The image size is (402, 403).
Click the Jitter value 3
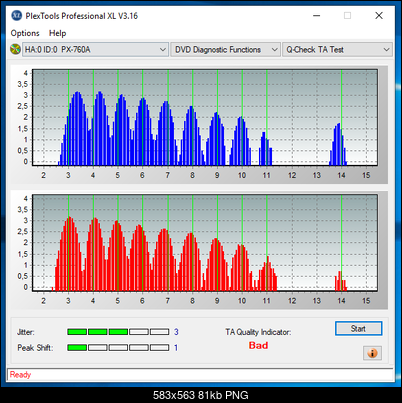click(x=176, y=332)
